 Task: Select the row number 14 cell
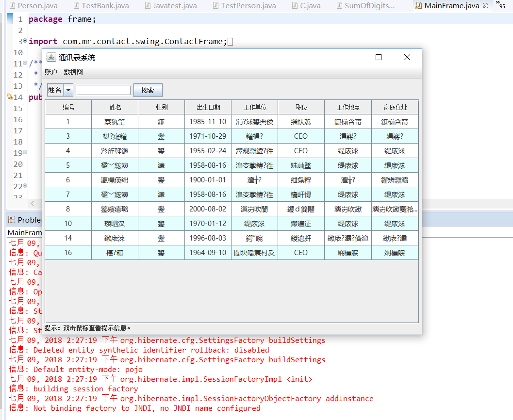tap(68, 238)
